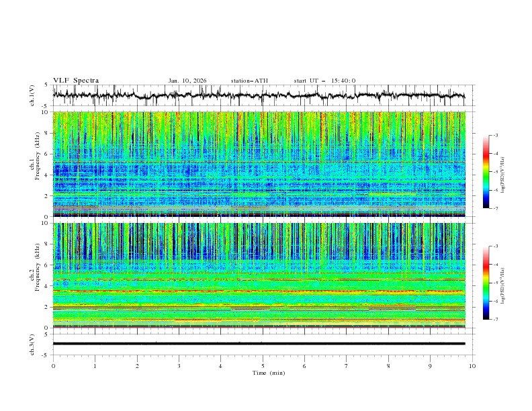Image resolution: width=532 pixels, height=411 pixels.
Task: Click the "ch.1(V)" waveform axis label
Action: [32, 95]
